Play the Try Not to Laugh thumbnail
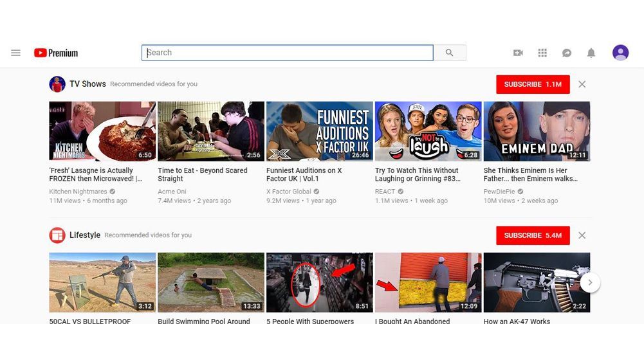This screenshot has width=644, height=362. (x=428, y=131)
